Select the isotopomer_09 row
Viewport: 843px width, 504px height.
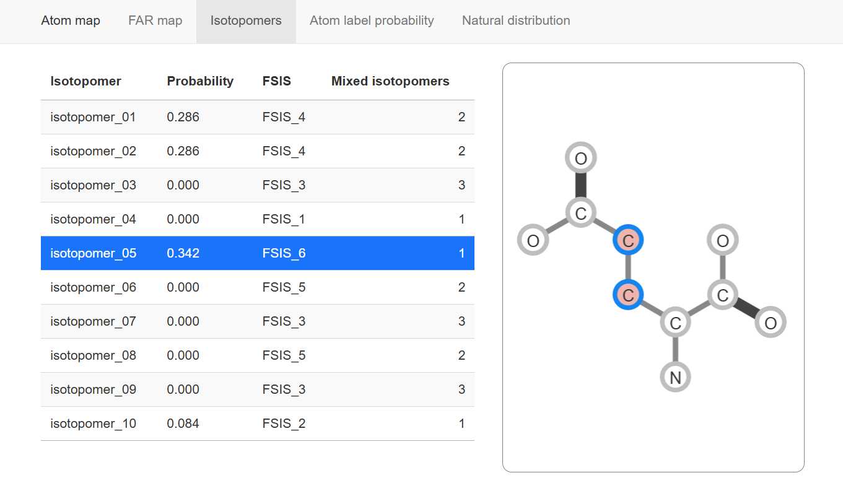pos(258,389)
